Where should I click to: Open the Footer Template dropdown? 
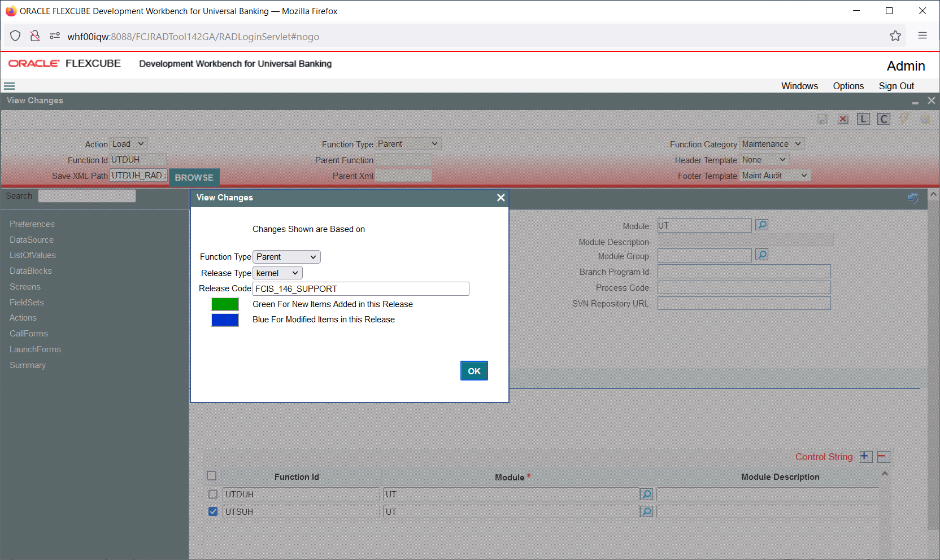[775, 176]
